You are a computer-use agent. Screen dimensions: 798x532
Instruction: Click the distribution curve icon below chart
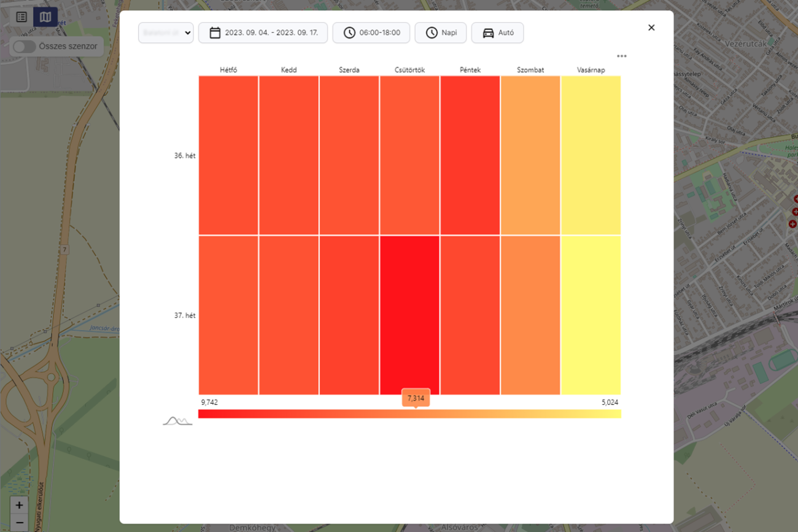tap(177, 421)
